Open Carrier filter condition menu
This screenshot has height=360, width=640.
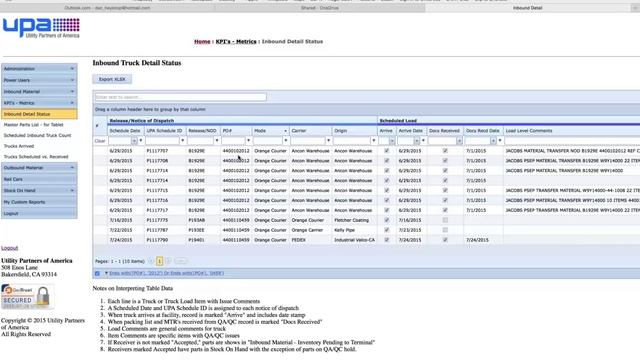point(328,141)
